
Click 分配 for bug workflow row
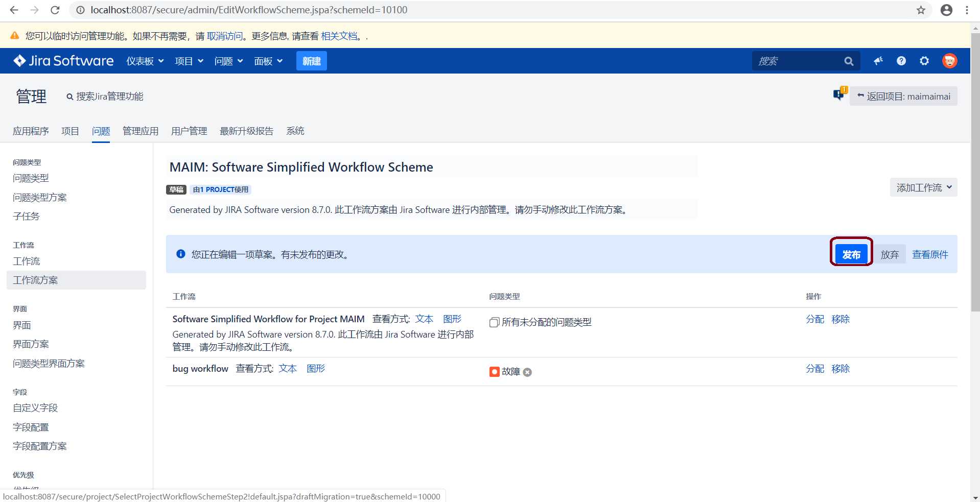(815, 368)
